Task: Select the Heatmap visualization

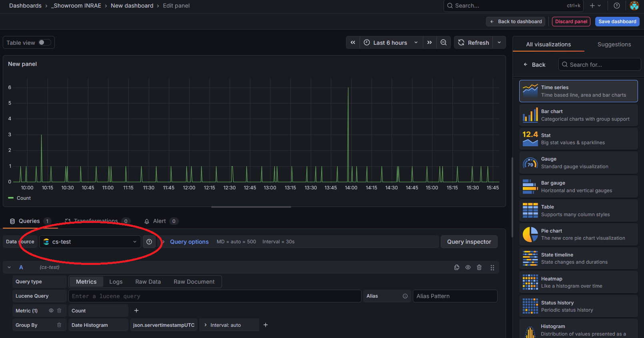Action: point(578,282)
